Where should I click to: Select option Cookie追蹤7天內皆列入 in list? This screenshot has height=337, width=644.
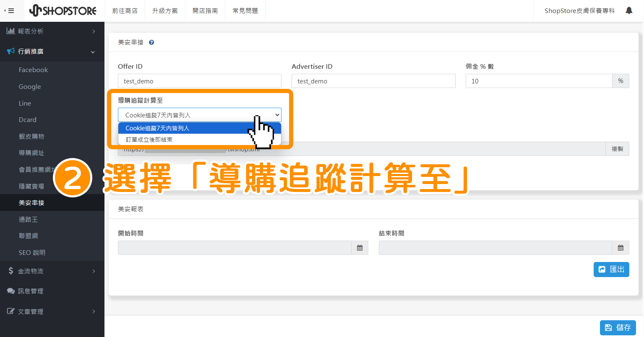(200, 128)
